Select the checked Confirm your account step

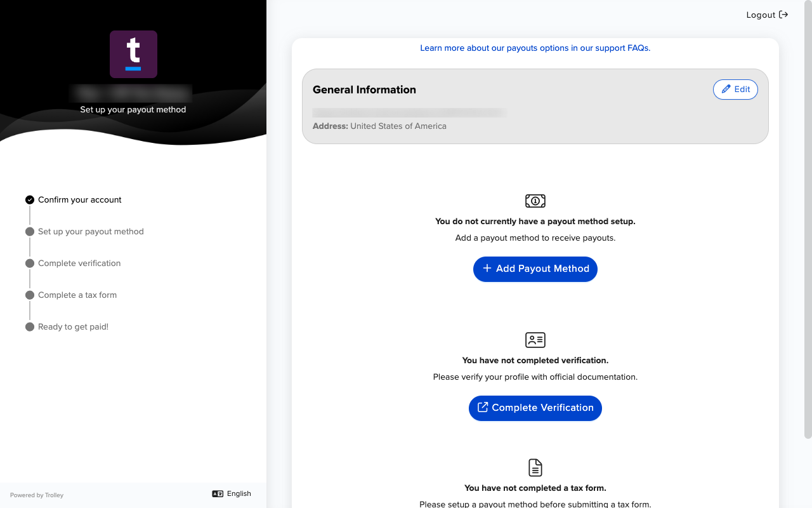[74, 199]
